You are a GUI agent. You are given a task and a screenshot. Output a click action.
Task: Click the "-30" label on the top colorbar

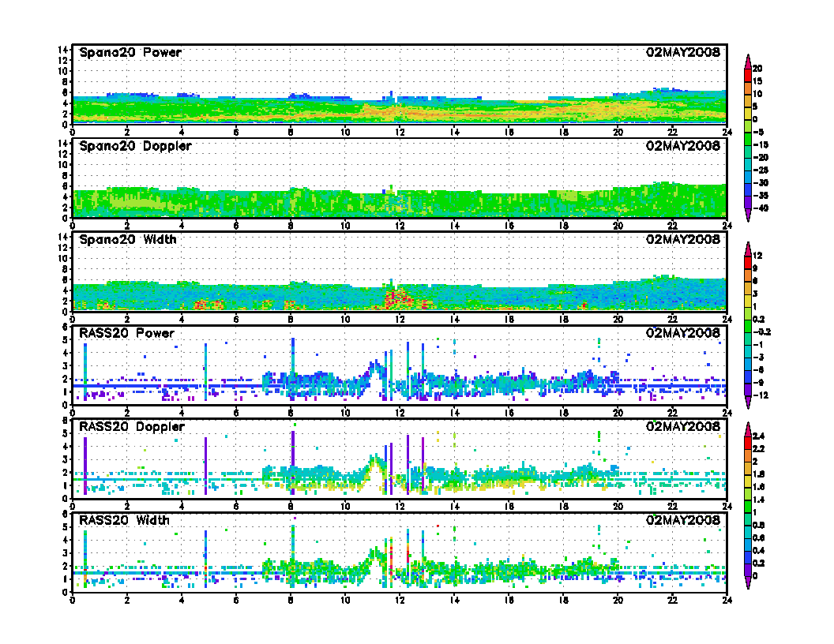click(x=761, y=183)
